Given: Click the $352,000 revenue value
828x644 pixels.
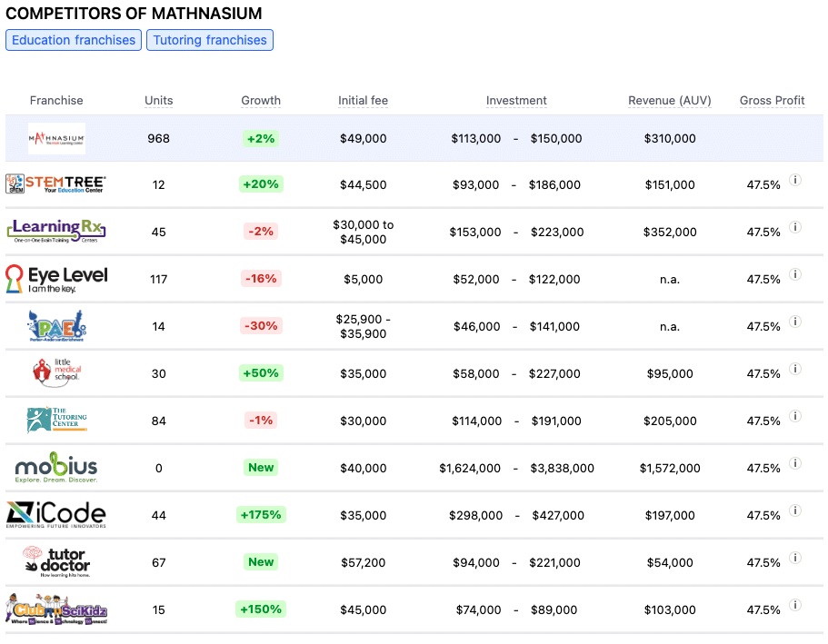Looking at the screenshot, I should tap(670, 232).
